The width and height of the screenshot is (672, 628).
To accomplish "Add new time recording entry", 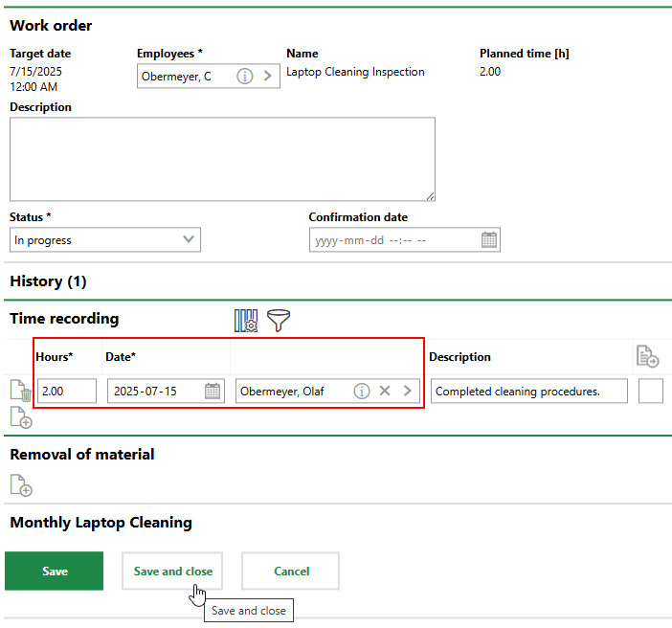I will [x=21, y=417].
